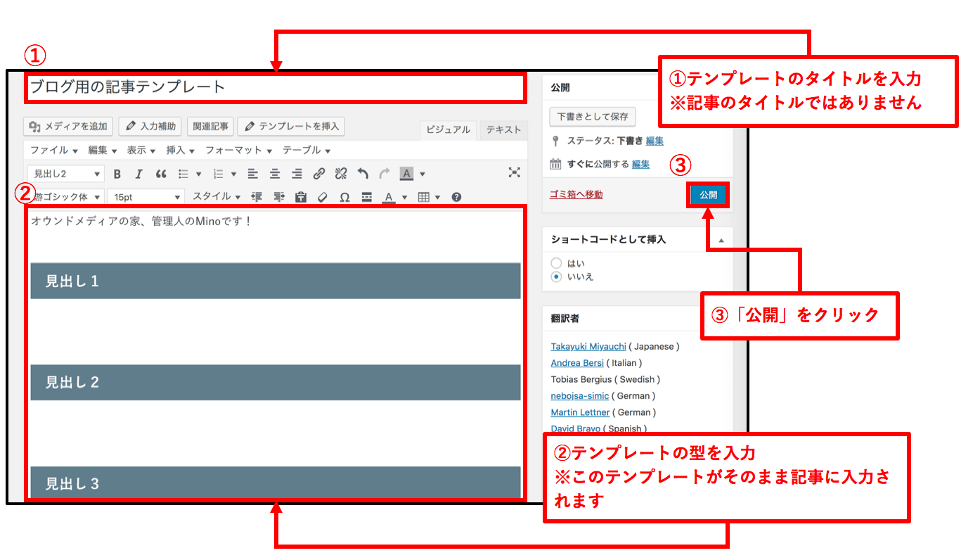Click the calendar icon beside すぐに公開する
980x560 pixels.
coord(555,164)
